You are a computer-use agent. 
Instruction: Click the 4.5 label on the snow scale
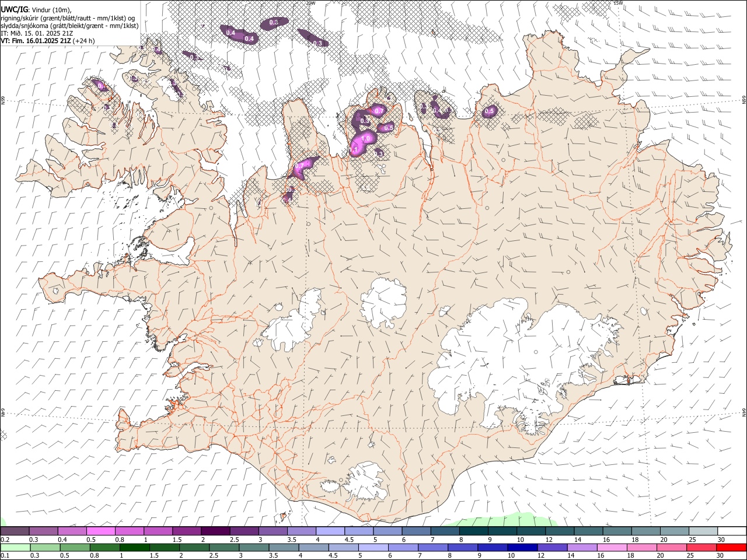pyautogui.click(x=349, y=540)
